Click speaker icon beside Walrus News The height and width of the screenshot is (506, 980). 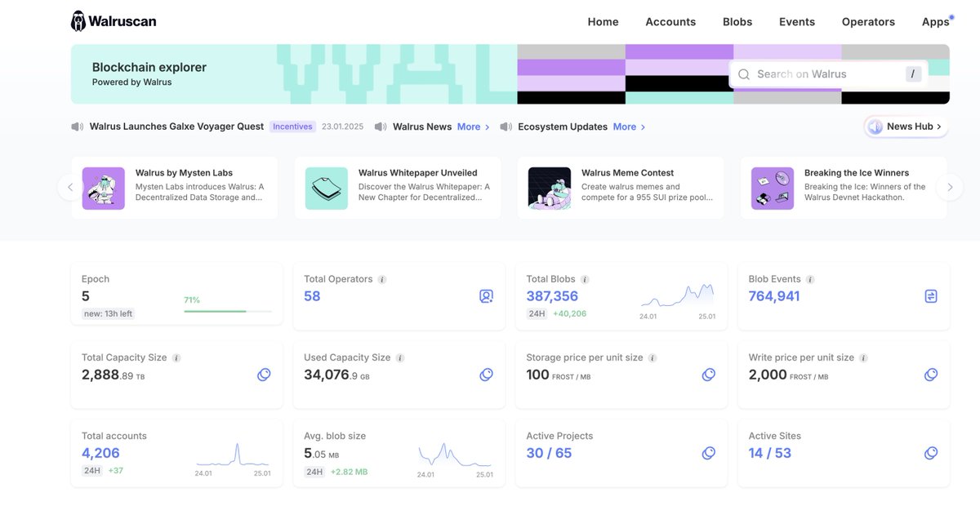click(381, 126)
